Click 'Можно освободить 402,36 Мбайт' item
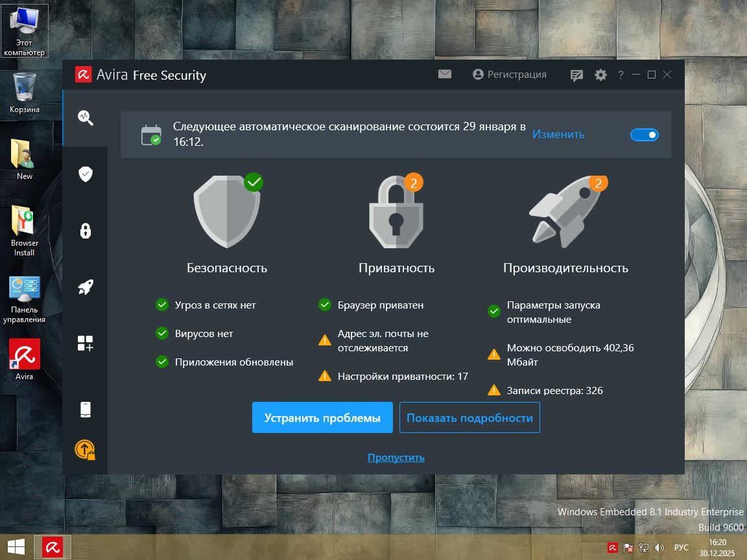 coord(561,355)
